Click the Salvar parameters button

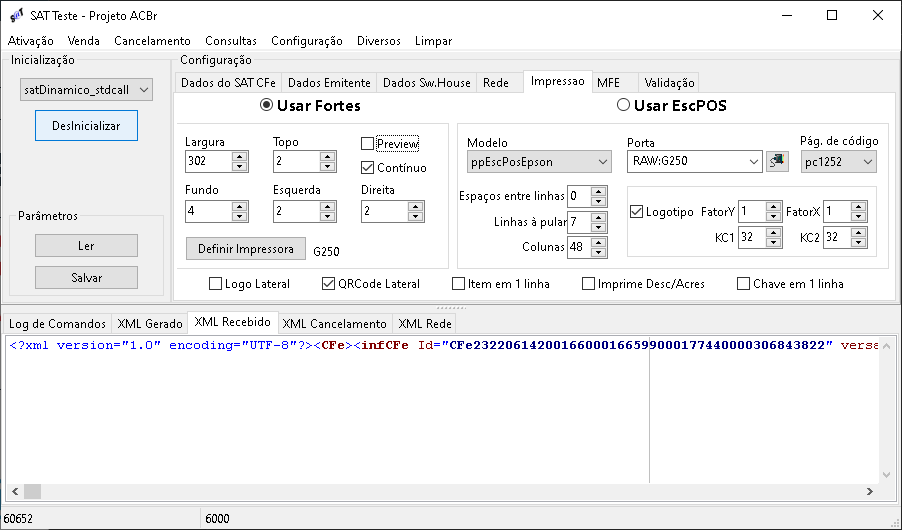pos(86,277)
